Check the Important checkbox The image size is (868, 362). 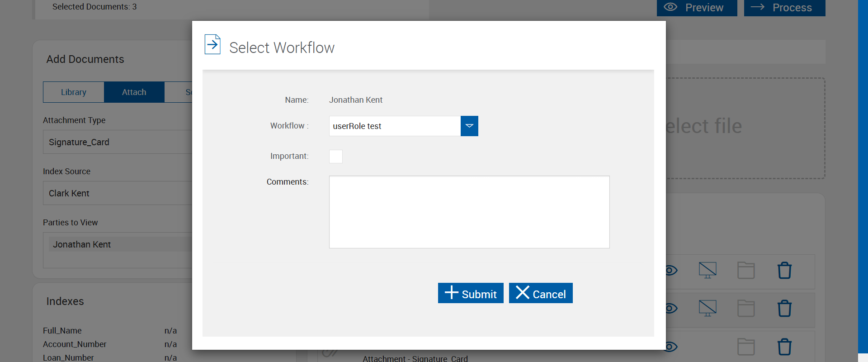336,157
